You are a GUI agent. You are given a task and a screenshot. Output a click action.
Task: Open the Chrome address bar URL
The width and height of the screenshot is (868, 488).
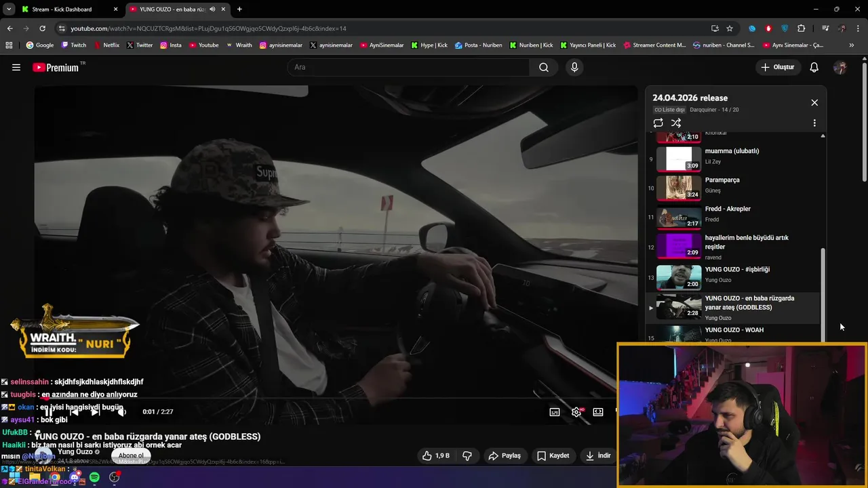[x=209, y=28]
